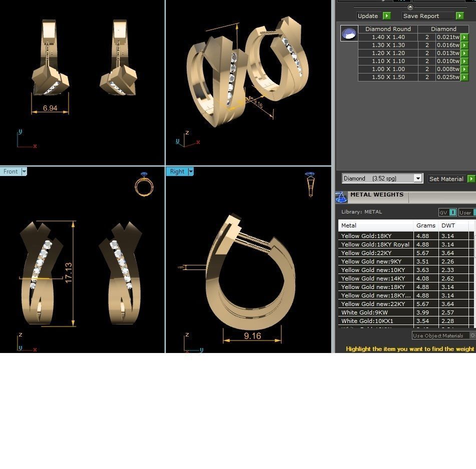Click the Front viewport title label
This screenshot has height=469, width=476.
point(11,171)
